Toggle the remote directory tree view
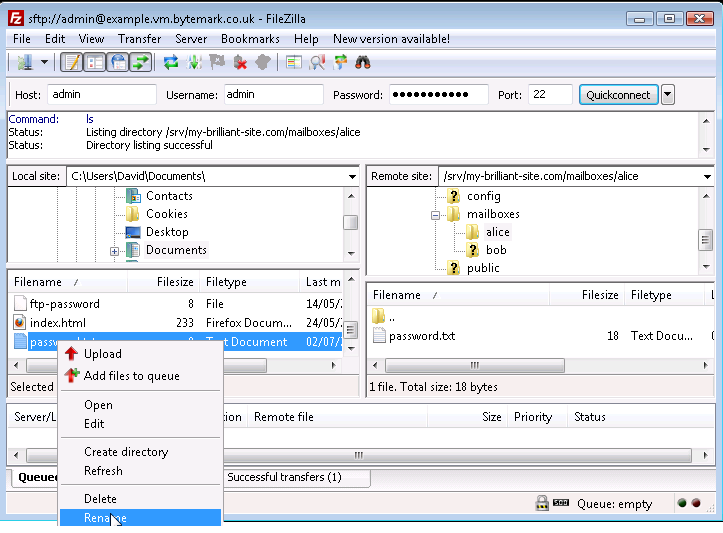723x533 pixels. pyautogui.click(x=118, y=62)
